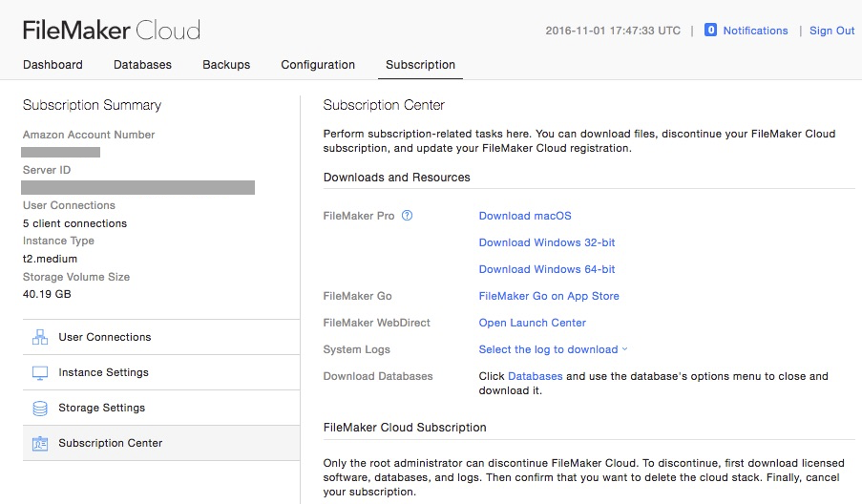The height and width of the screenshot is (504, 862).
Task: Click the Download Databases label
Action: click(378, 376)
